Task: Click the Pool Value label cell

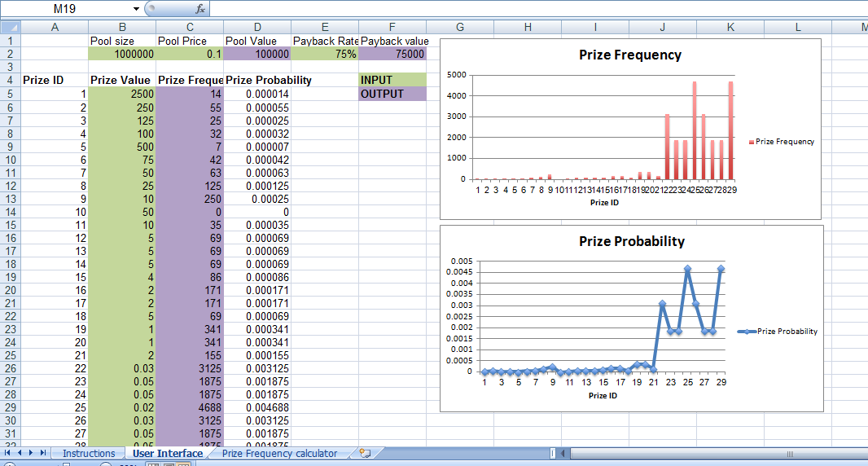Action: [257, 41]
